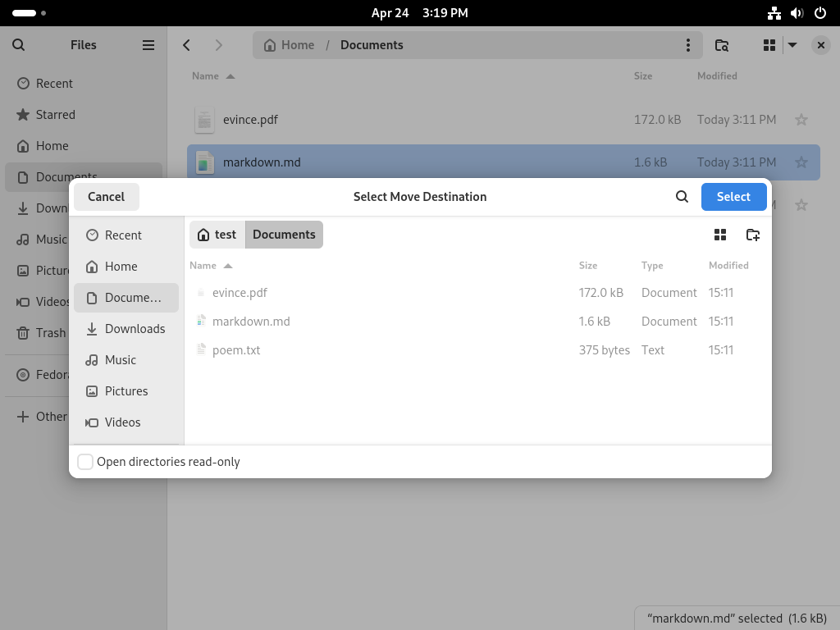The image size is (840, 630).
Task: Open Home in the dialog sidebar
Action: 126,267
